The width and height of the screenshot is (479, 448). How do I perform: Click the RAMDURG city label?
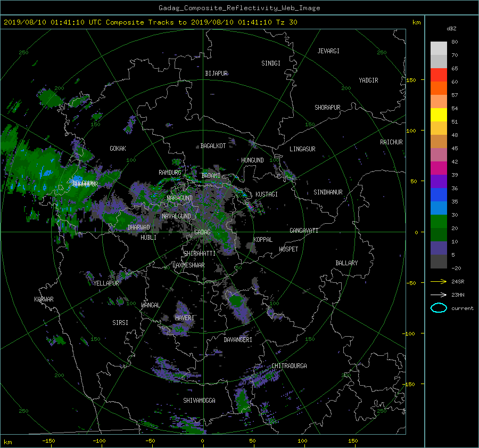tap(170, 173)
